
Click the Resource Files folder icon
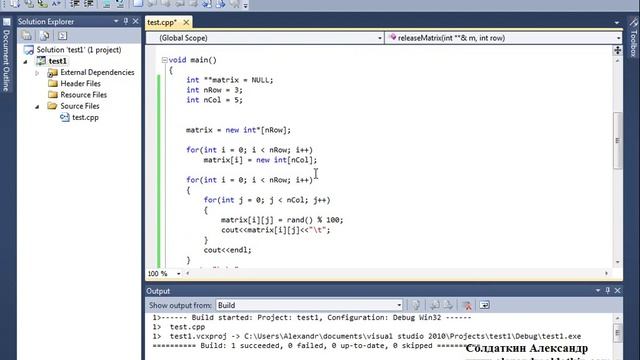(x=53, y=95)
